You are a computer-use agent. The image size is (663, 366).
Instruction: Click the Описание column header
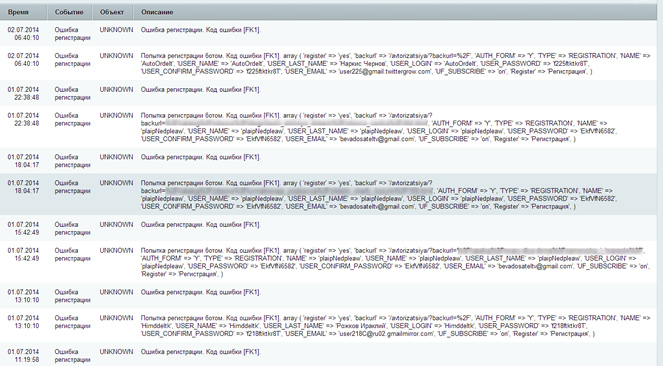pos(157,12)
